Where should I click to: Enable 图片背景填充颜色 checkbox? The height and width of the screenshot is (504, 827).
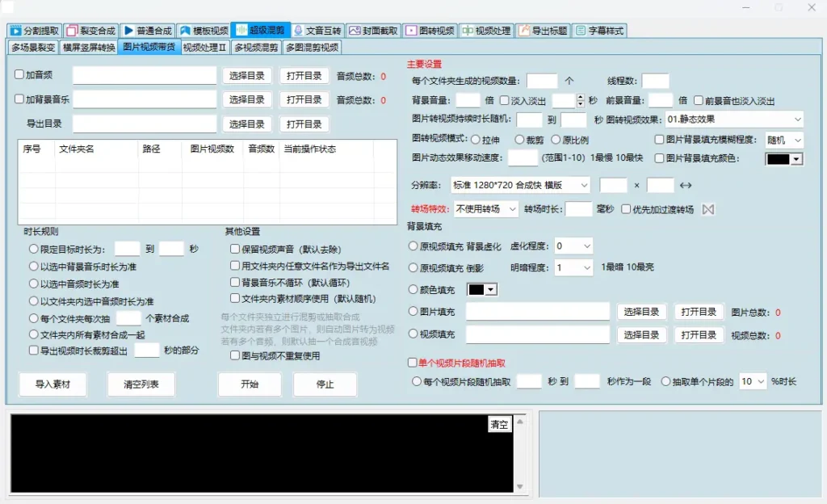click(659, 157)
